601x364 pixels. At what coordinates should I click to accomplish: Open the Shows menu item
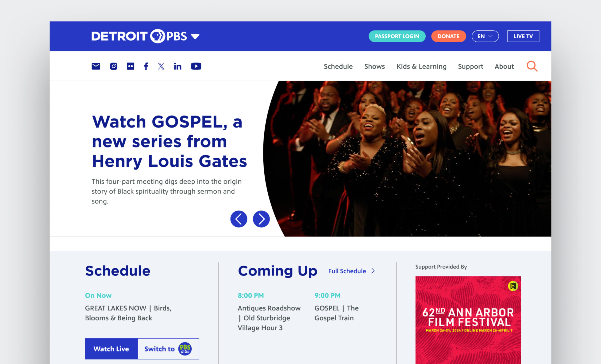tap(374, 66)
